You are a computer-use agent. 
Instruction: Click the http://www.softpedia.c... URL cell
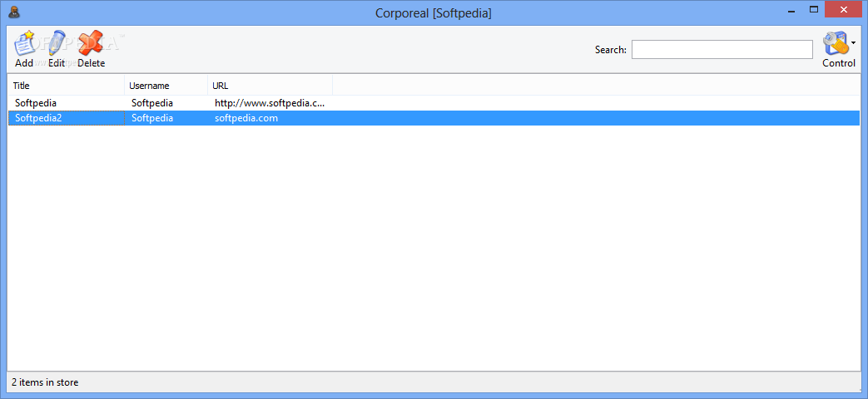270,103
